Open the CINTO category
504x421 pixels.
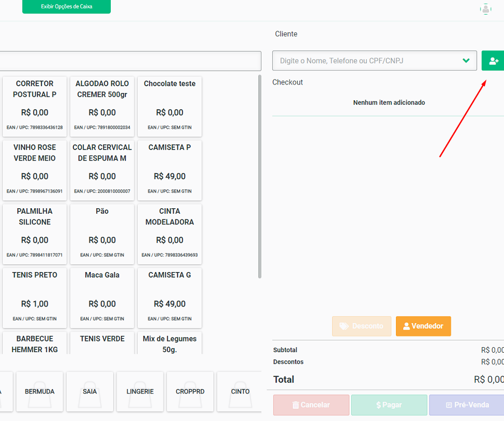click(240, 391)
